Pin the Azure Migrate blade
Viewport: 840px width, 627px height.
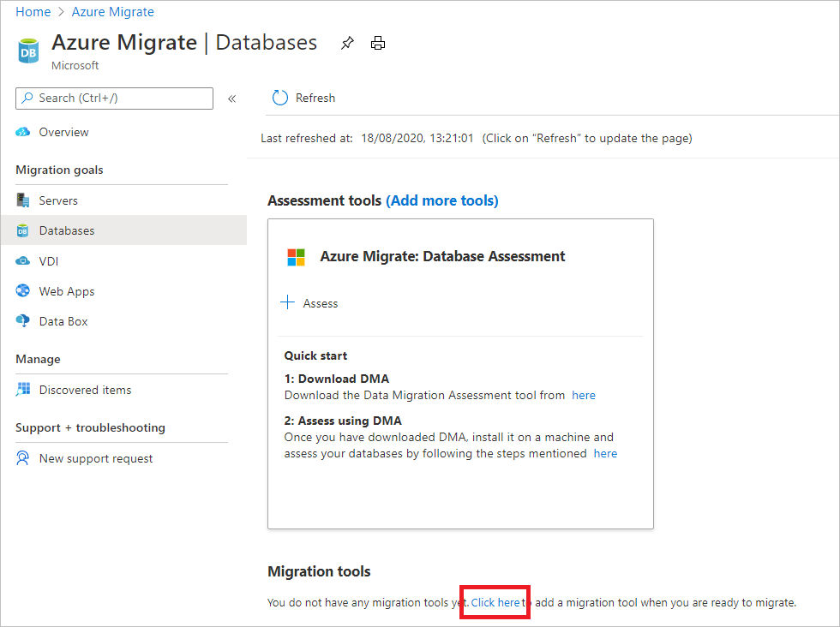coord(347,43)
